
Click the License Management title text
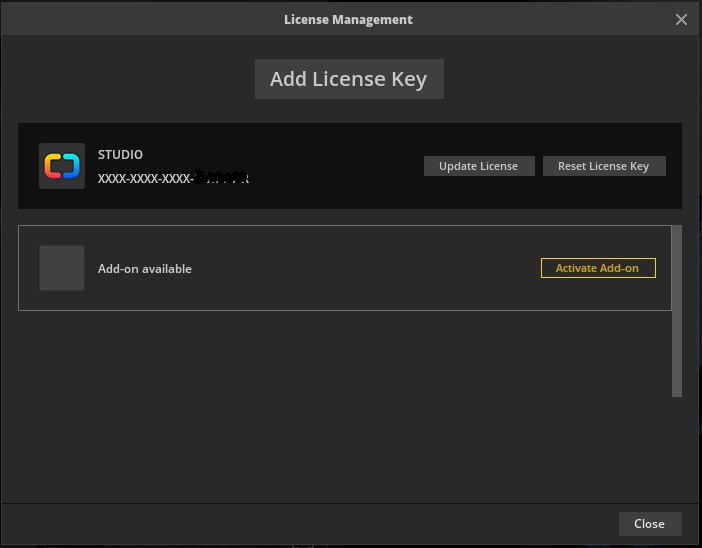click(348, 20)
